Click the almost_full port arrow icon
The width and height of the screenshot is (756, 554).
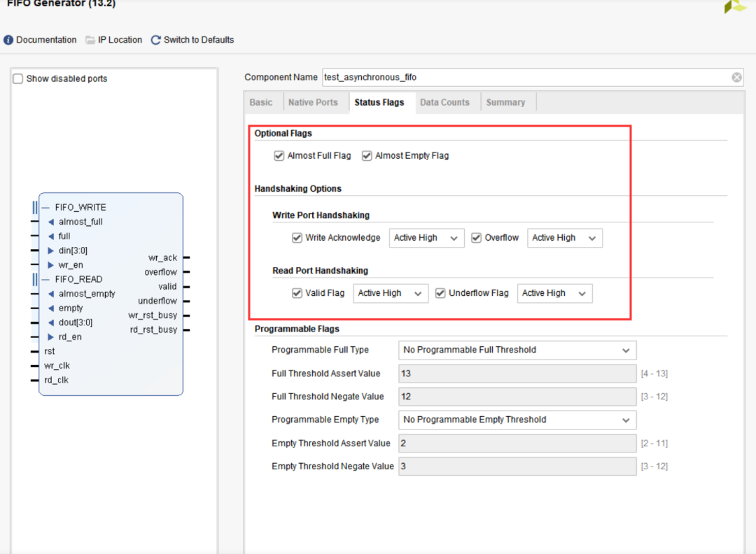coord(51,222)
